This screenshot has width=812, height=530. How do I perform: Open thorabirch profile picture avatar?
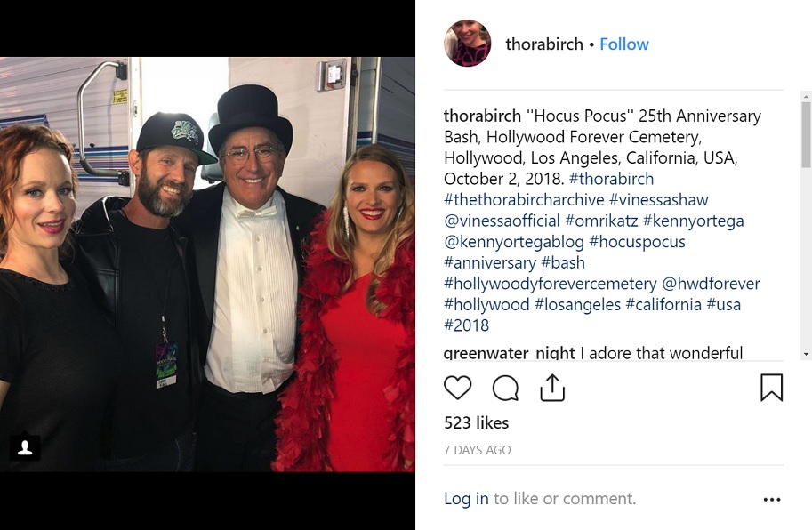pos(468,44)
